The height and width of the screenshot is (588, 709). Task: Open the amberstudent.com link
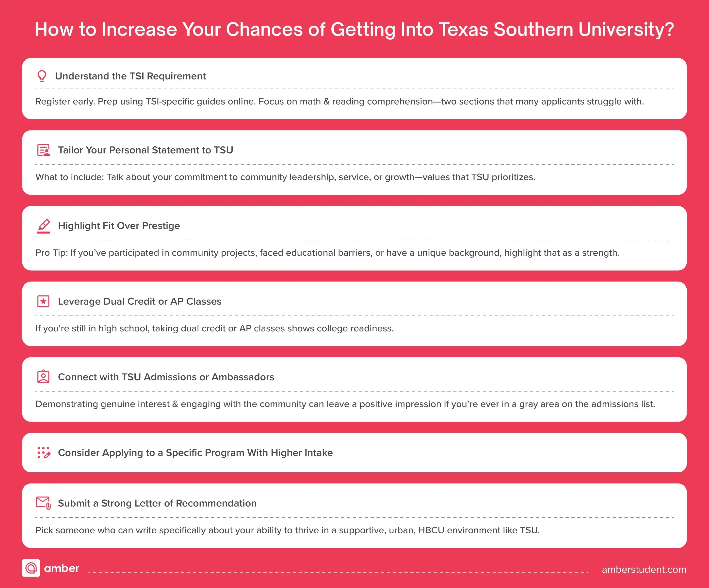click(644, 570)
